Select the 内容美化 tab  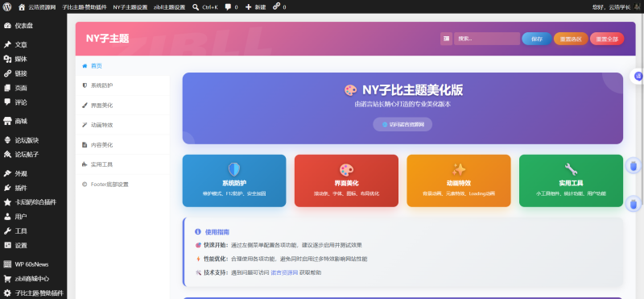click(122, 145)
